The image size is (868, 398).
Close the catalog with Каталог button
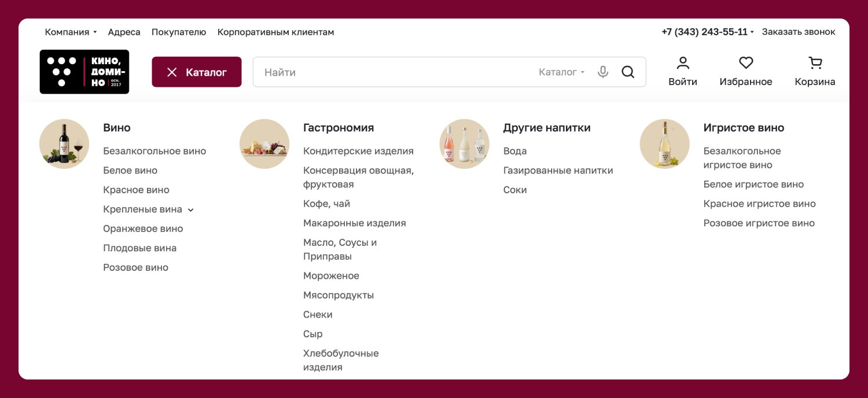click(197, 72)
